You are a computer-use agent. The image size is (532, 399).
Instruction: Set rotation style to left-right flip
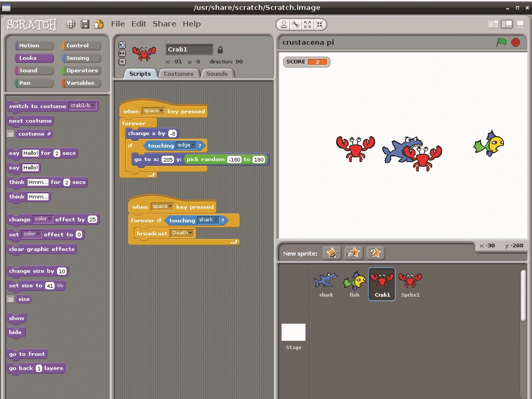click(x=122, y=54)
